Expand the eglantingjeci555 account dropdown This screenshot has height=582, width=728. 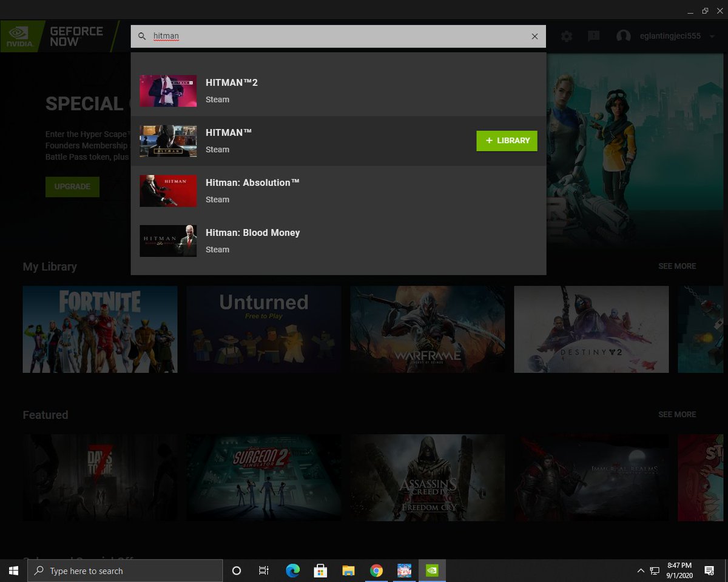coord(712,36)
